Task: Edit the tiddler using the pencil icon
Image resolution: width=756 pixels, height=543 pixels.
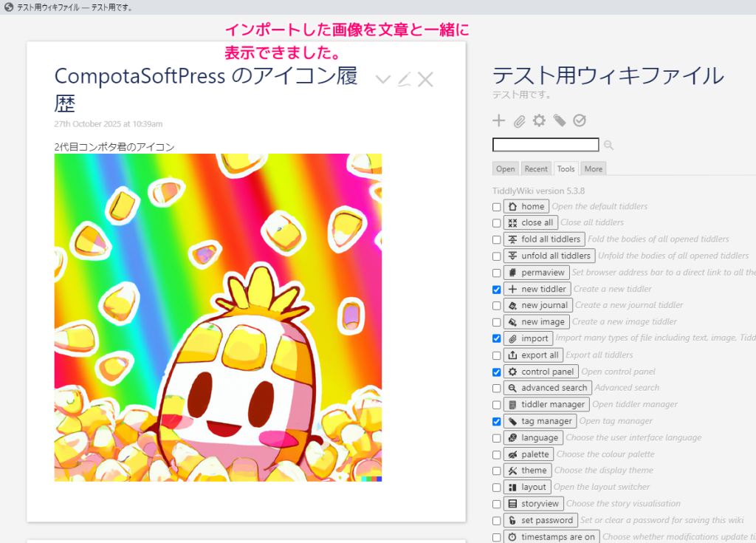Action: (x=404, y=78)
